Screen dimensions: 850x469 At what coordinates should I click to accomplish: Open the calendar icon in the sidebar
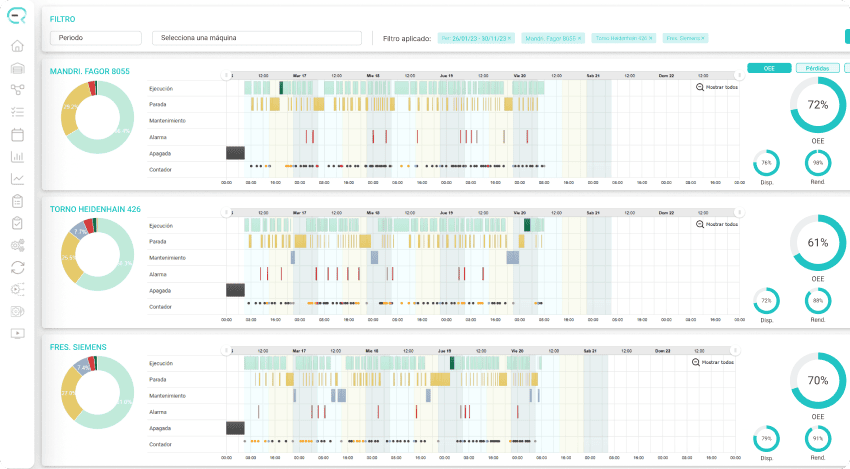click(17, 134)
